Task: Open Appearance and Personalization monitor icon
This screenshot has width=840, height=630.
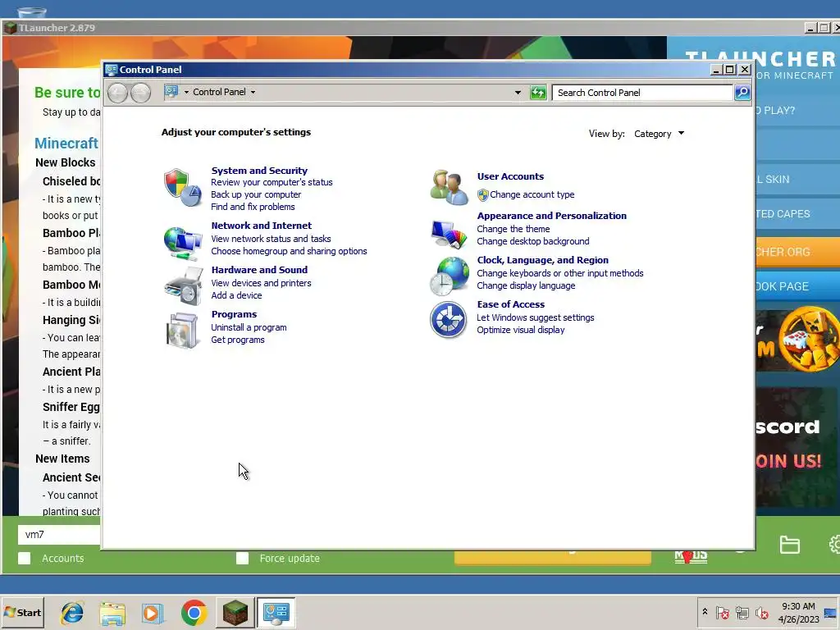Action: [449, 234]
